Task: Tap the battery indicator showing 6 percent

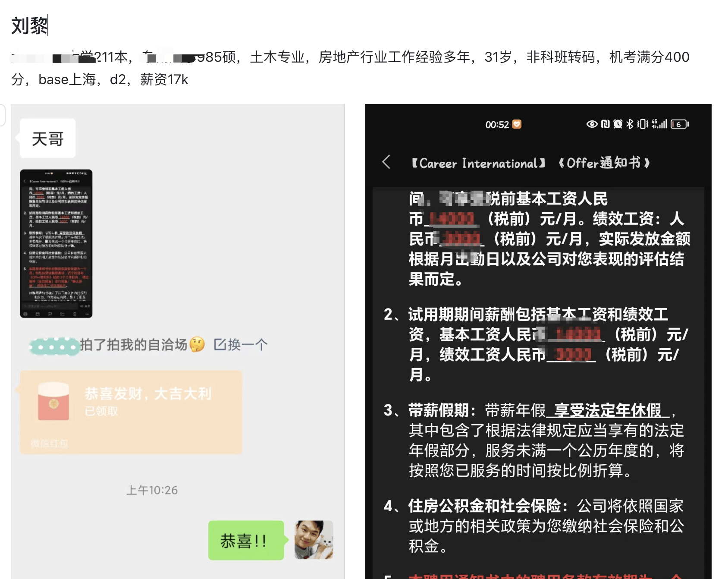Action: pyautogui.click(x=678, y=124)
